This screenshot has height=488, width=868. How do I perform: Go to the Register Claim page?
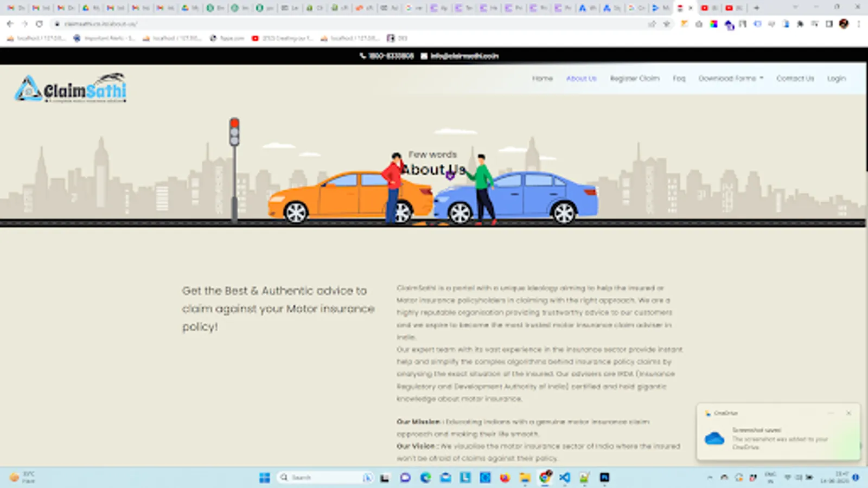[634, 79]
